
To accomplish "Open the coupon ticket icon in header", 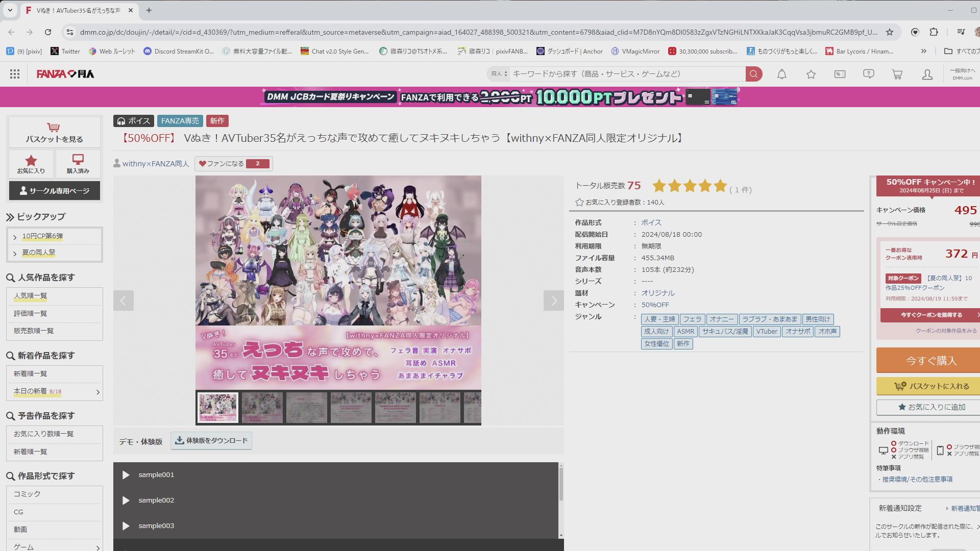I will point(840,74).
